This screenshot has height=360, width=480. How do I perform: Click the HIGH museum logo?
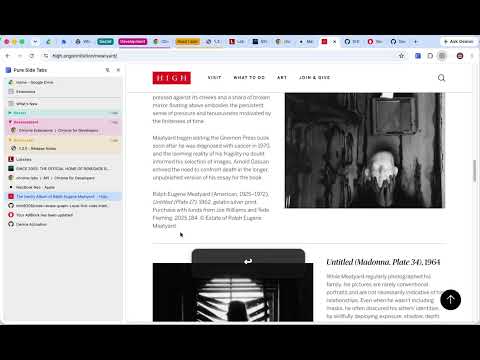point(172,78)
